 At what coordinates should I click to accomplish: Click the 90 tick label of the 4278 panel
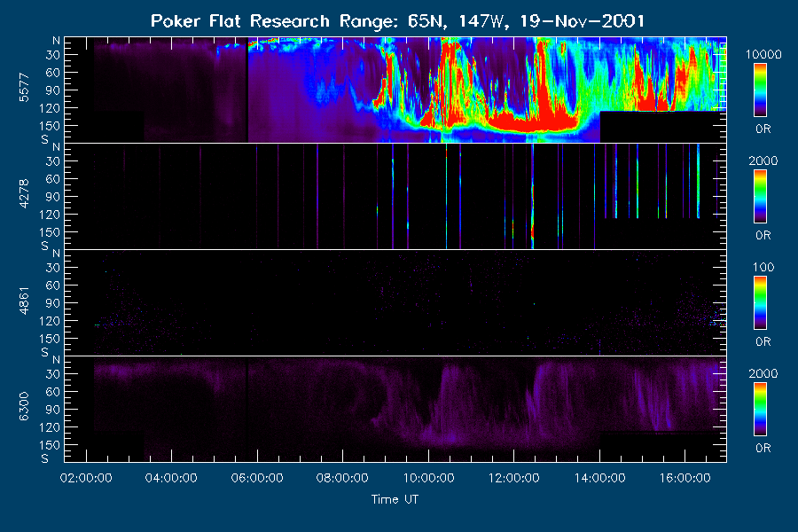53,197
